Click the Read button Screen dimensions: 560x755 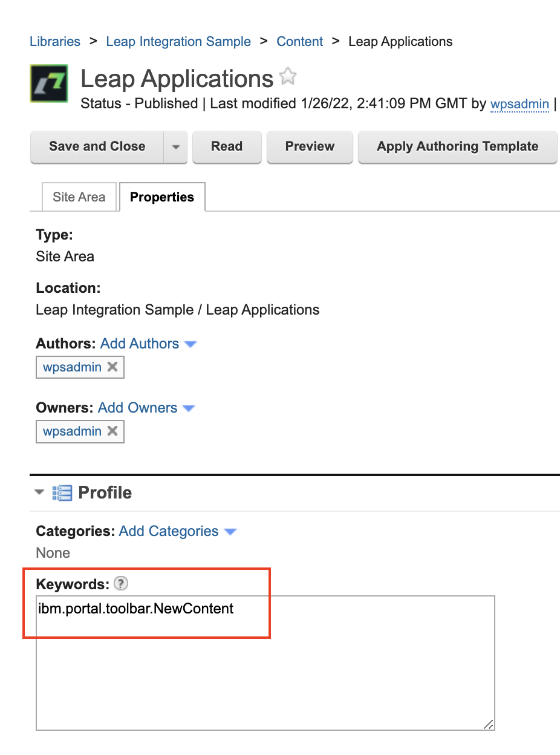(x=227, y=146)
